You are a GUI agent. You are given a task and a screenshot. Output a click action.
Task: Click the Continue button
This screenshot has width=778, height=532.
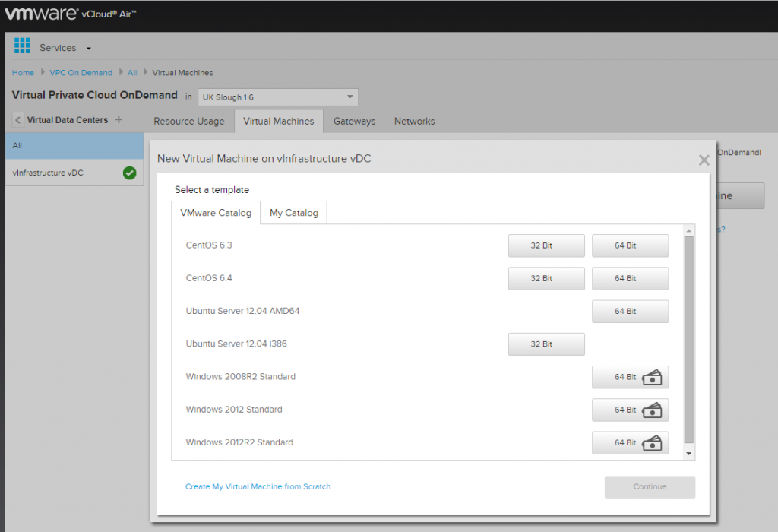pos(650,487)
